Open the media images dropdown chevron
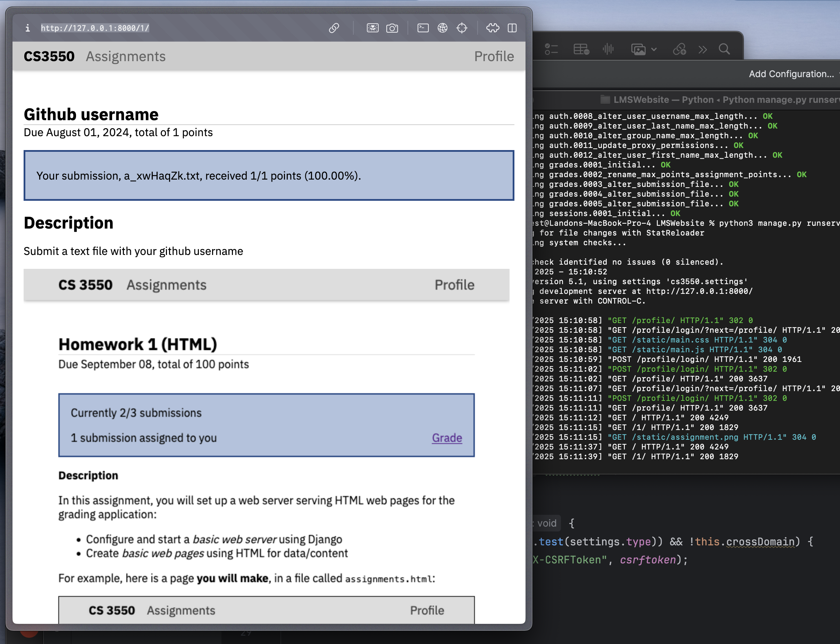Screen dimensions: 840x644 pos(654,49)
